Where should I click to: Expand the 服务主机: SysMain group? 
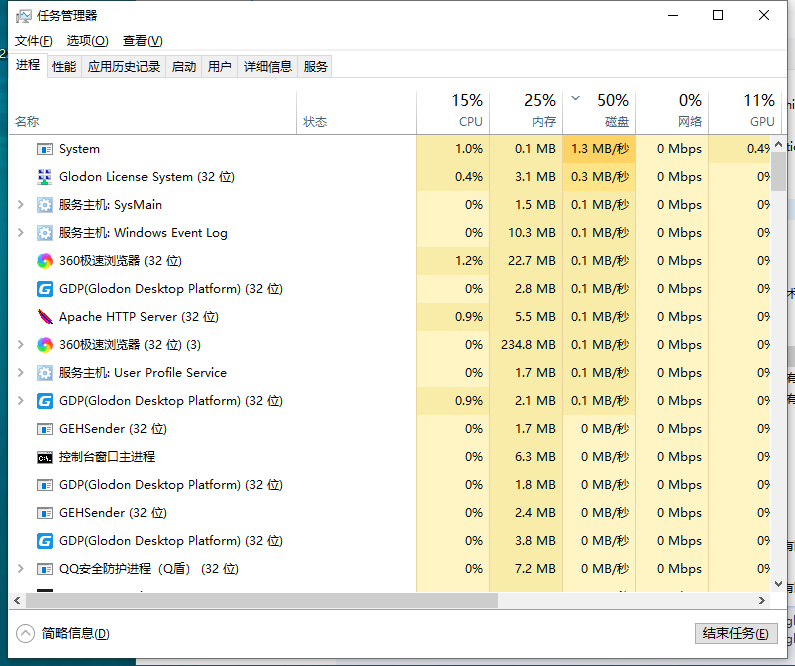tap(20, 205)
